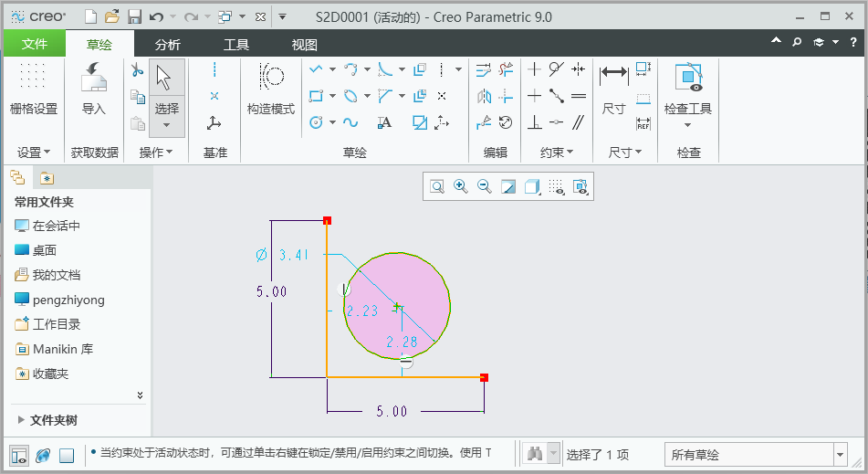
Task: Click the Corner trim tool
Action: 506,96
